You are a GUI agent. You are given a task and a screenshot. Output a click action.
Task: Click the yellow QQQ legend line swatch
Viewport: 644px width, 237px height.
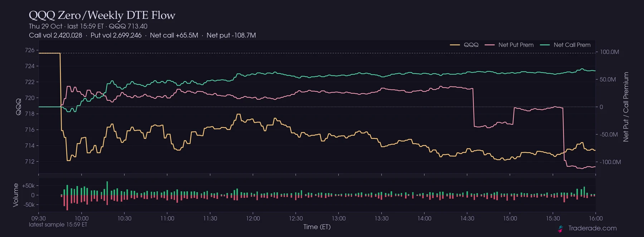coord(455,45)
